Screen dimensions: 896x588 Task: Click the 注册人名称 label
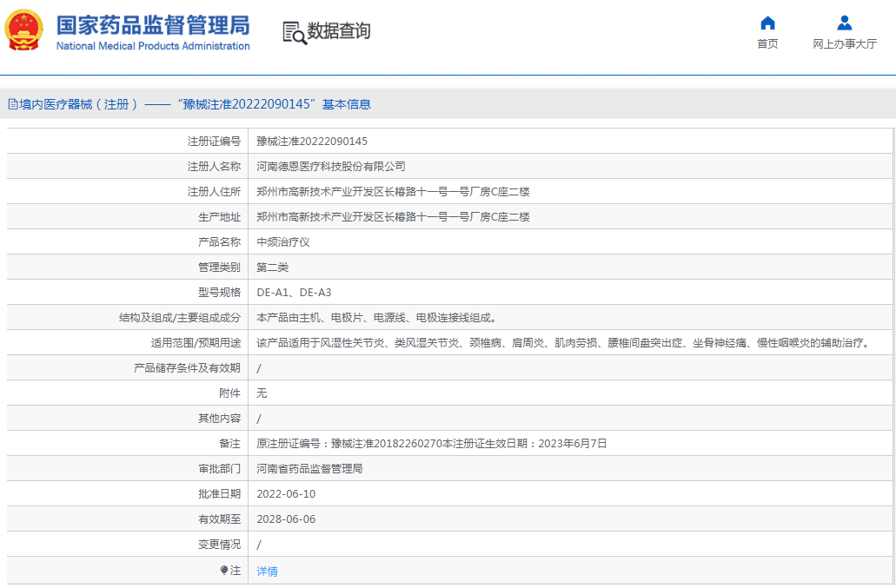(x=214, y=167)
